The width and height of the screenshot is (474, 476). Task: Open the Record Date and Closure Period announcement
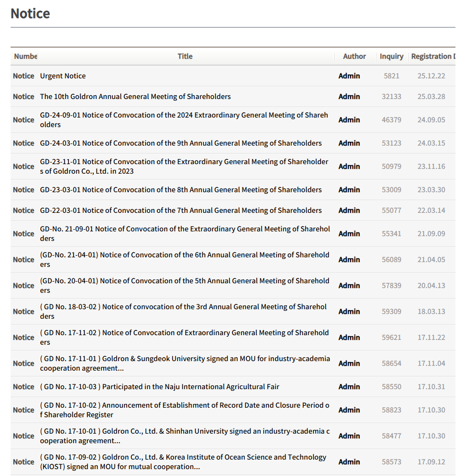click(184, 410)
